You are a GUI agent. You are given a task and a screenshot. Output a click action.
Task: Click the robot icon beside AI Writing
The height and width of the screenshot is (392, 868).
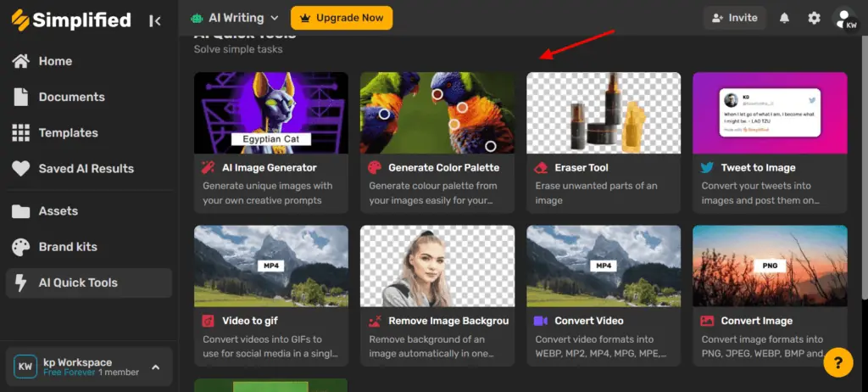[197, 18]
